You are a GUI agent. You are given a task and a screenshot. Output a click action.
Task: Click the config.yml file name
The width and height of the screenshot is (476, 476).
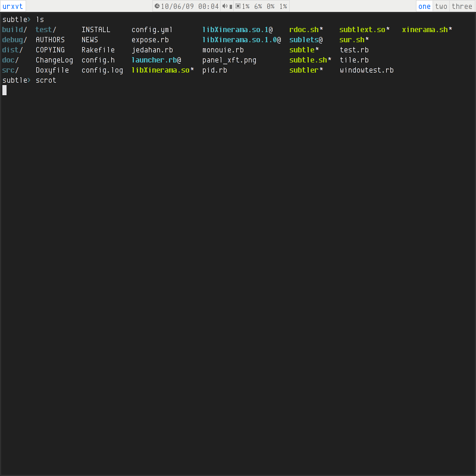click(152, 30)
